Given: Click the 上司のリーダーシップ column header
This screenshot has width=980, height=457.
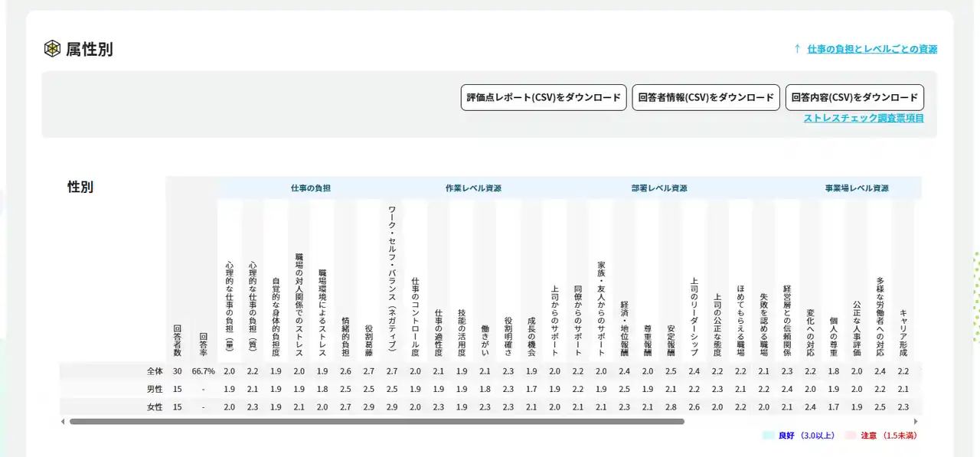Looking at the screenshot, I should click(694, 317).
